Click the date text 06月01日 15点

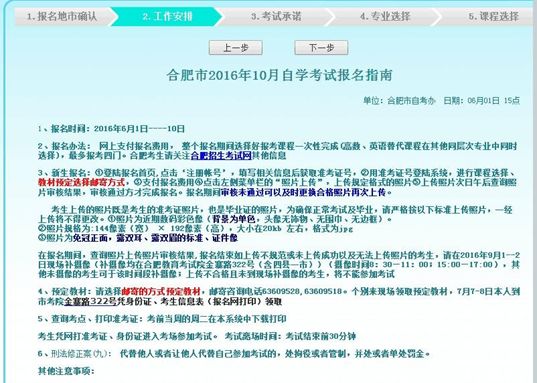coord(494,101)
